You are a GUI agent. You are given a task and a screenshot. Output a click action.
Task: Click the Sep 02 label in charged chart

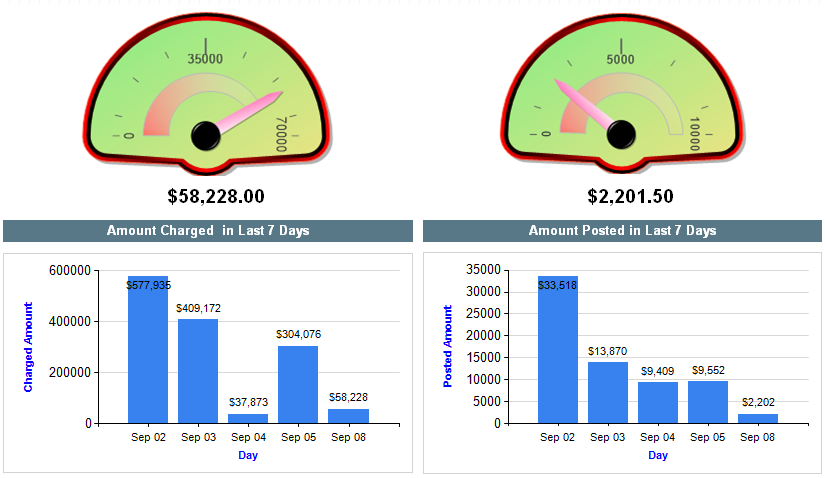click(148, 437)
